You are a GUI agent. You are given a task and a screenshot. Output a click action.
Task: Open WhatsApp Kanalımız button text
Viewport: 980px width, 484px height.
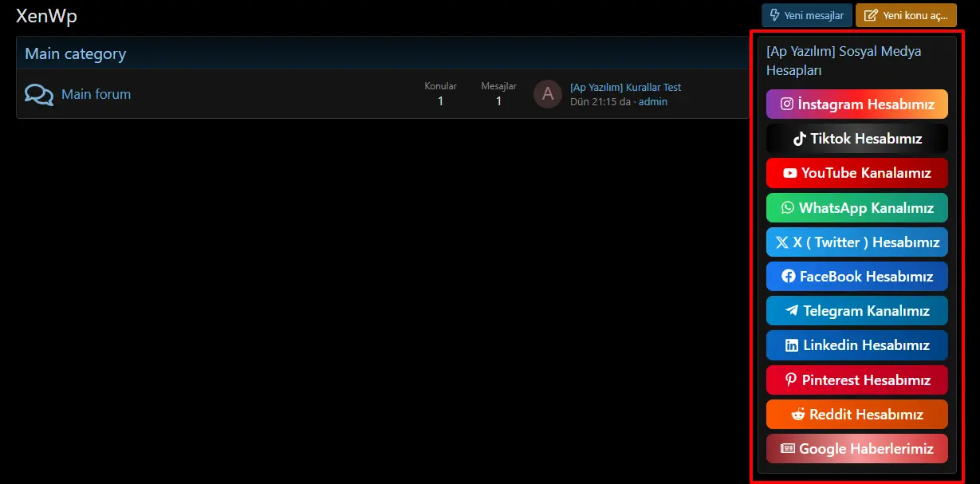click(x=867, y=207)
